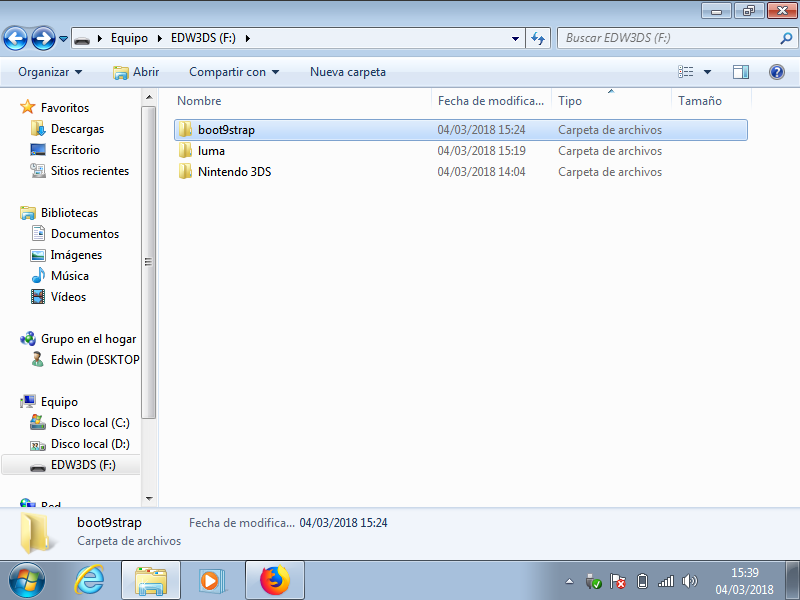Open Disco local (C:)
Screen dimensions: 800x600
coord(90,423)
